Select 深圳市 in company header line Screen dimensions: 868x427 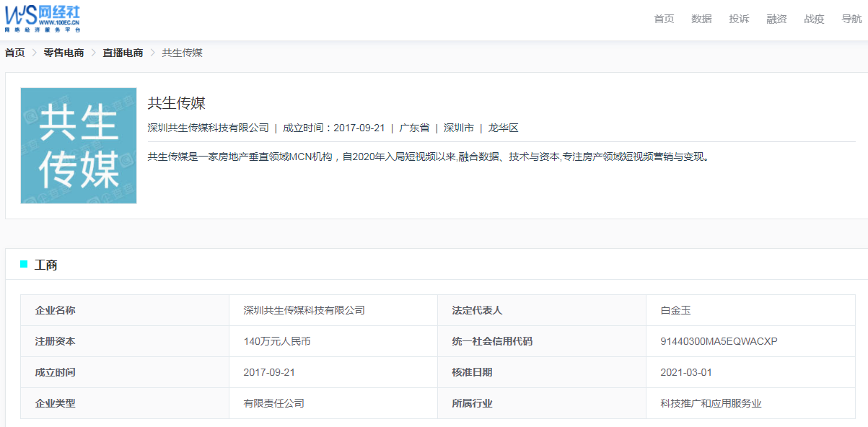(x=459, y=128)
